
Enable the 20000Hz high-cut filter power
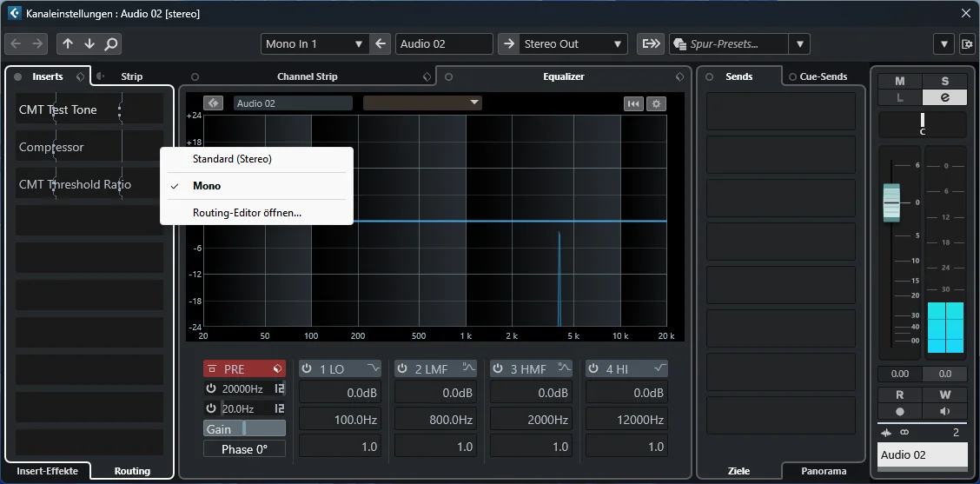coord(211,389)
